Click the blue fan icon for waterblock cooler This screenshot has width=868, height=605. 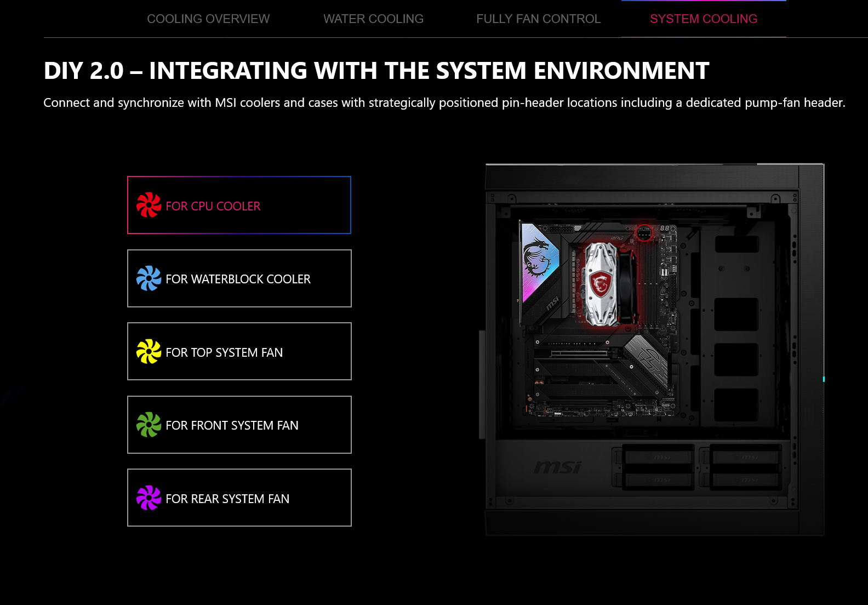[149, 278]
